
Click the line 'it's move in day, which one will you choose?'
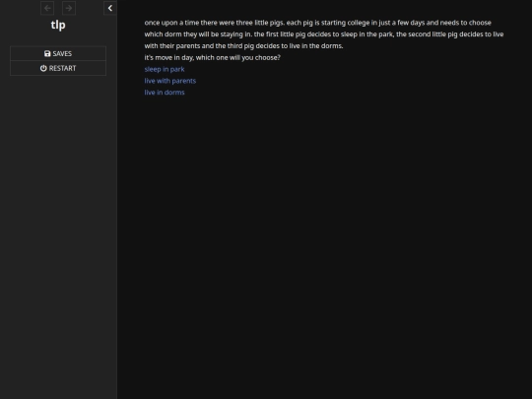[213, 58]
